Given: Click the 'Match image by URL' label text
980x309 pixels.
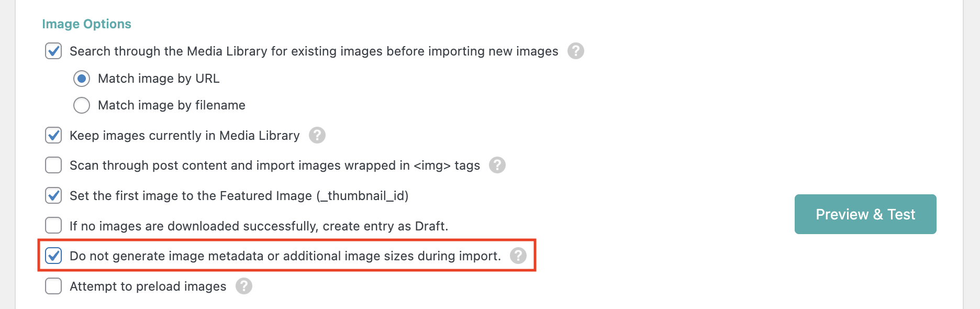Looking at the screenshot, I should click(x=158, y=79).
